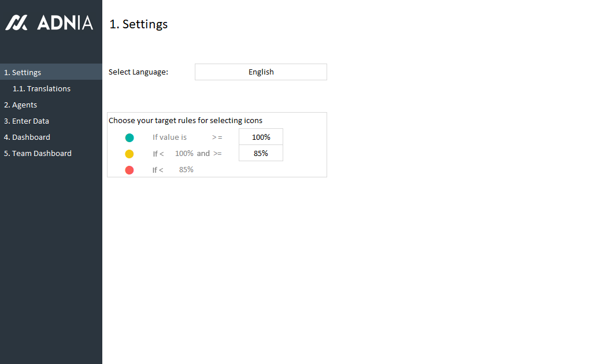Click the 100% green threshold field
The height and width of the screenshot is (364, 615).
click(x=261, y=137)
